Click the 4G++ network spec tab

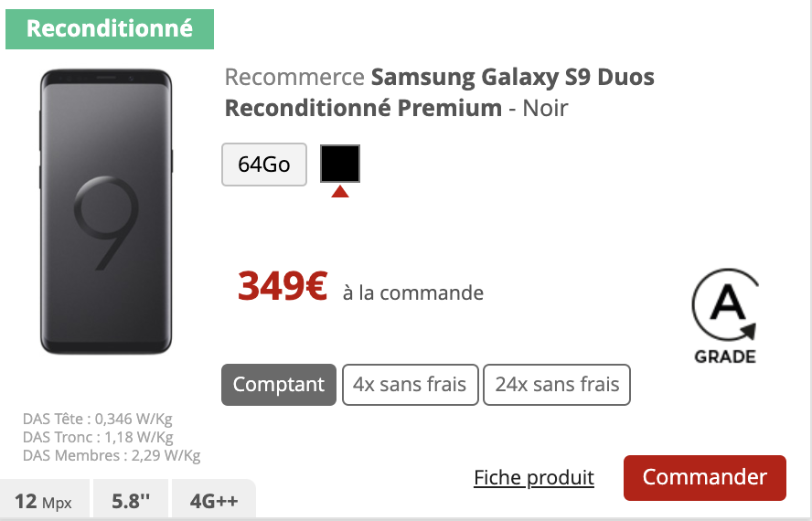(213, 501)
